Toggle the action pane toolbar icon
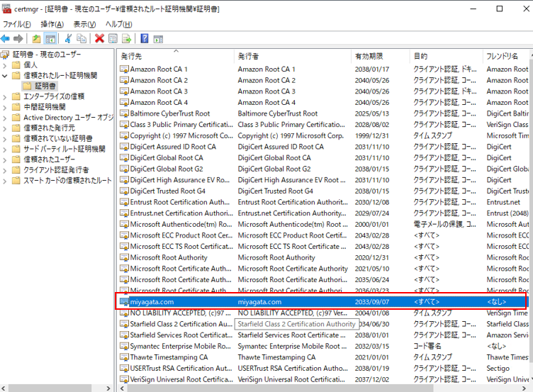This screenshot has height=392, width=533. pyautogui.click(x=158, y=39)
